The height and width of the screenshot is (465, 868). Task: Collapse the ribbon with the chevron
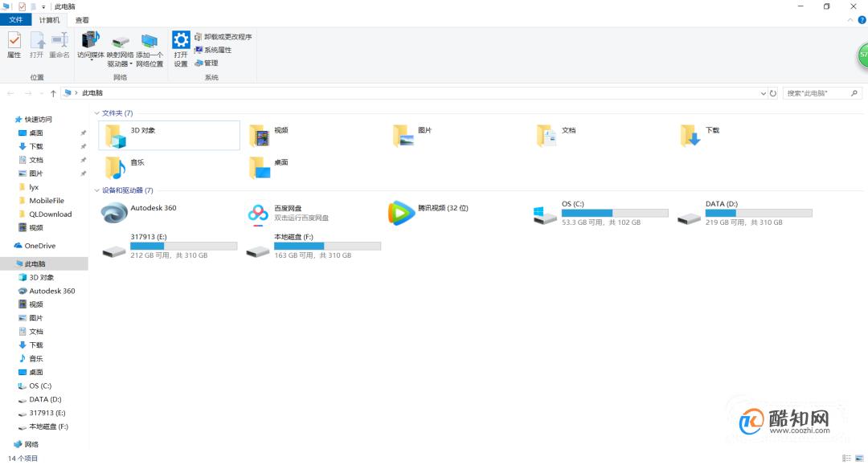coord(850,20)
